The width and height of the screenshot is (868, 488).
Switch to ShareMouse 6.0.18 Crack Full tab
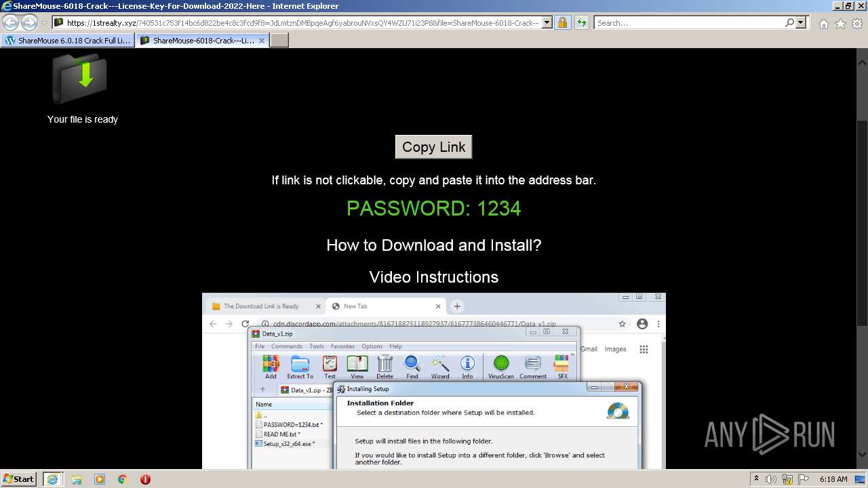coord(68,41)
